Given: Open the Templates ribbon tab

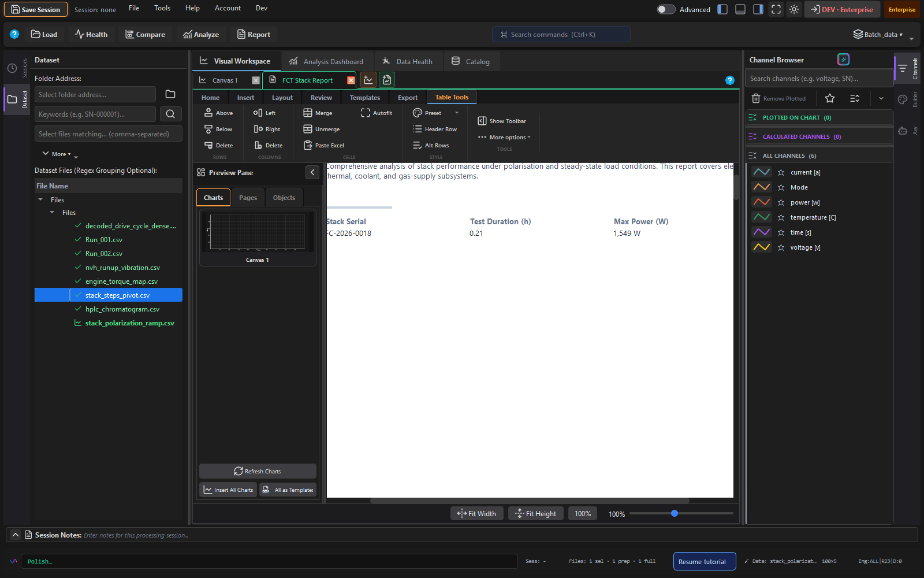Looking at the screenshot, I should click(x=365, y=98).
